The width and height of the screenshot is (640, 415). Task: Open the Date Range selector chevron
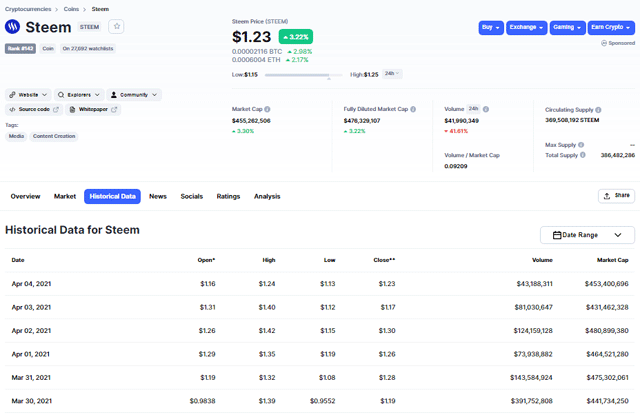(x=618, y=235)
